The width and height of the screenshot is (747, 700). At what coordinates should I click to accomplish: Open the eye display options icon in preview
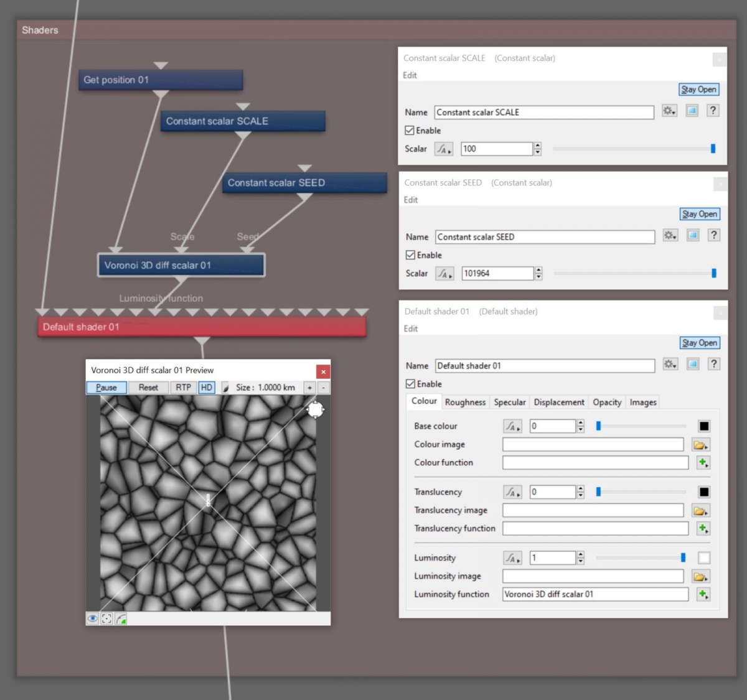pyautogui.click(x=92, y=618)
